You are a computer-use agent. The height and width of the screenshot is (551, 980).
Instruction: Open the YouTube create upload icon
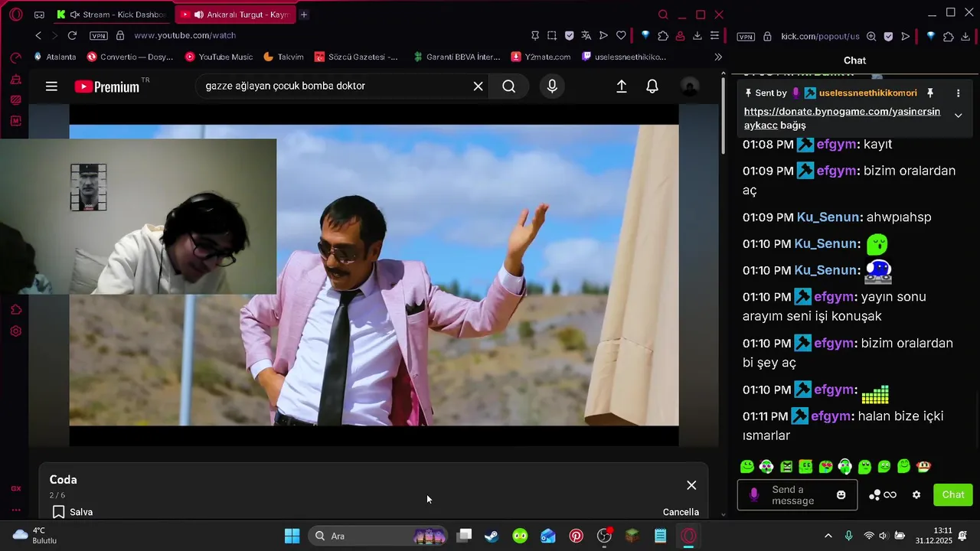point(622,86)
